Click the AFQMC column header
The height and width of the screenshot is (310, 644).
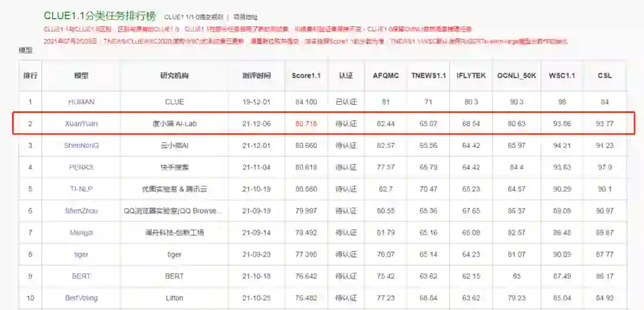tap(386, 76)
